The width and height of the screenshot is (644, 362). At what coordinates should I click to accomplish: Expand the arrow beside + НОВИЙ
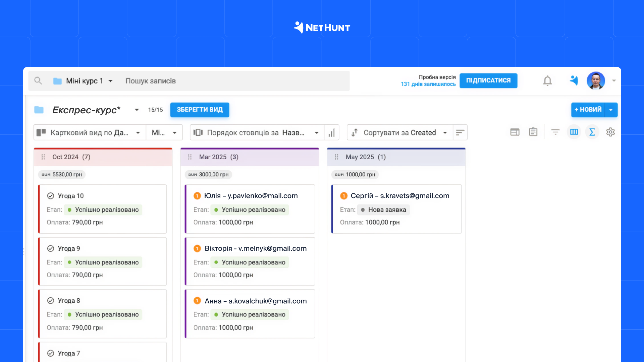pyautogui.click(x=611, y=110)
